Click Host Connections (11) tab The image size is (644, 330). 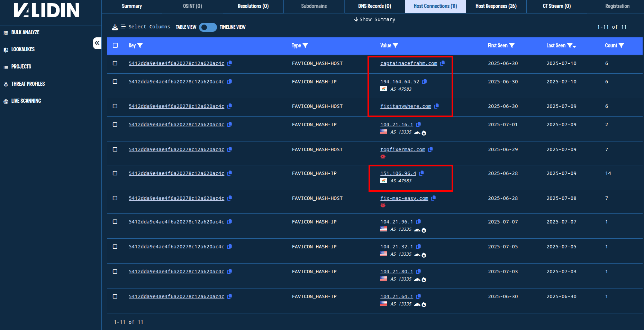click(435, 6)
